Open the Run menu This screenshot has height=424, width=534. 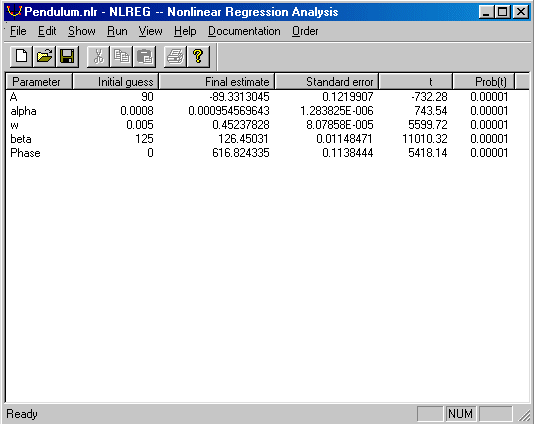tap(117, 31)
